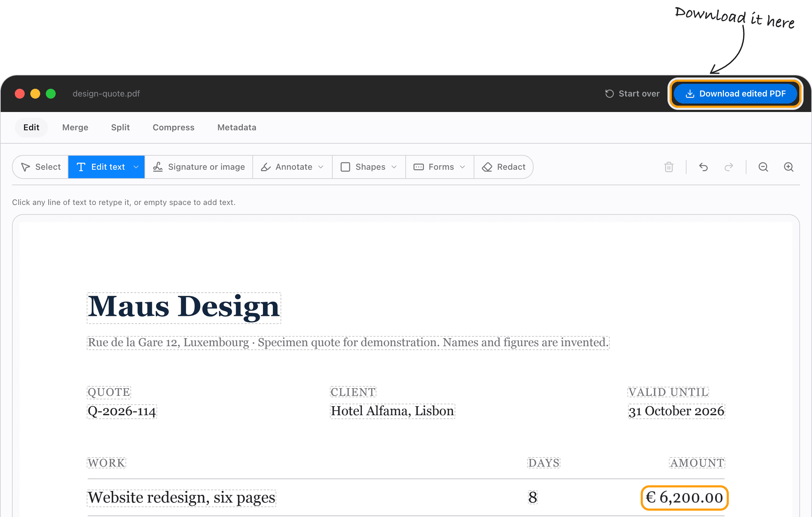Expand the Annotate dropdown arrow
Screen dimensions: 812x517
point(321,167)
